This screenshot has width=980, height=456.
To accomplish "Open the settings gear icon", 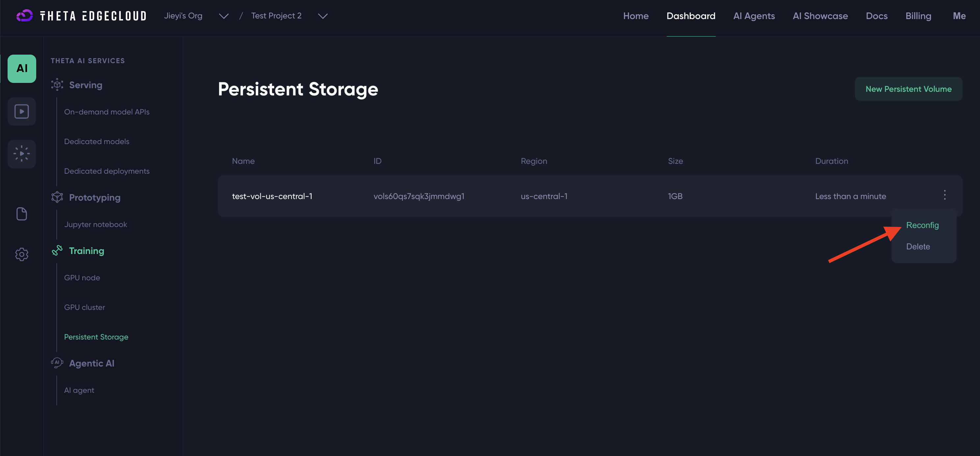I will pos(22,254).
